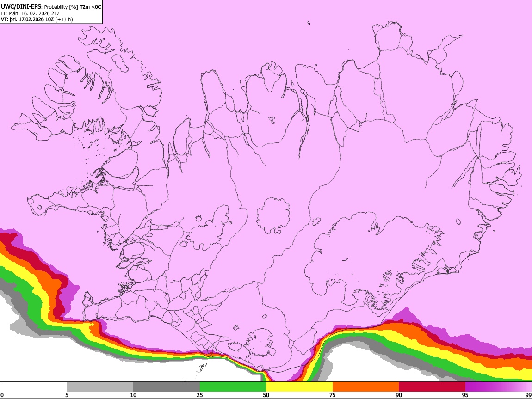
Task: Click the legend tick label '50'
Action: click(266, 395)
